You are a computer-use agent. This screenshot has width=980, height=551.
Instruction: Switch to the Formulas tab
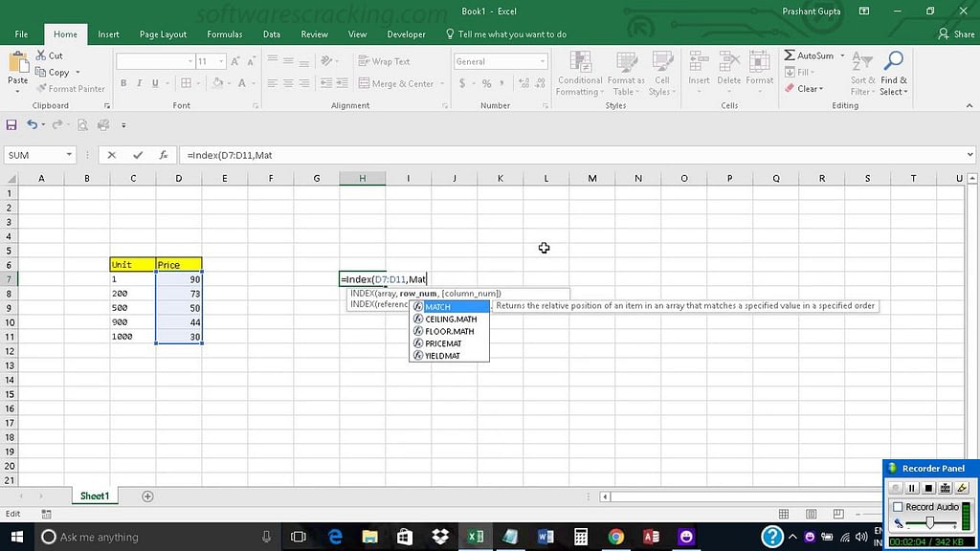click(x=224, y=34)
